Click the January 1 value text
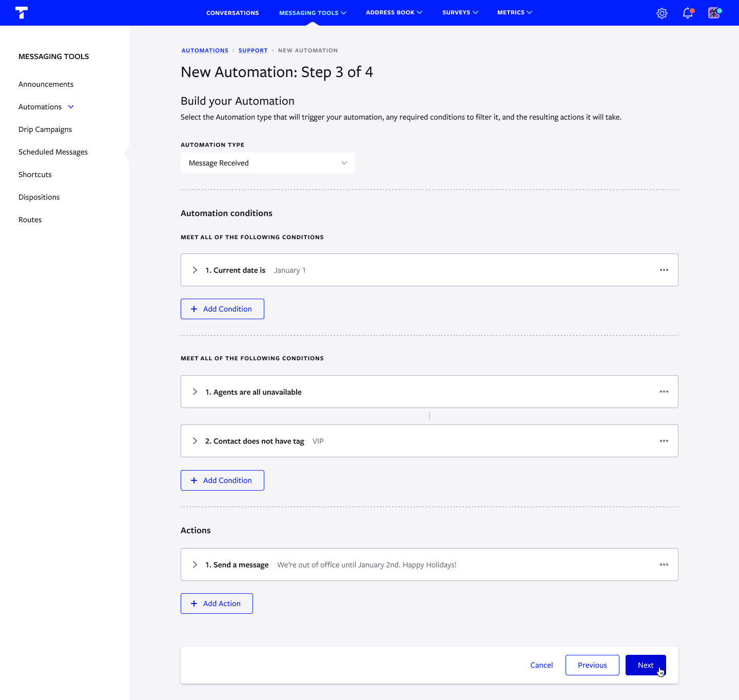Screen dimensions: 739x700 click(x=289, y=270)
